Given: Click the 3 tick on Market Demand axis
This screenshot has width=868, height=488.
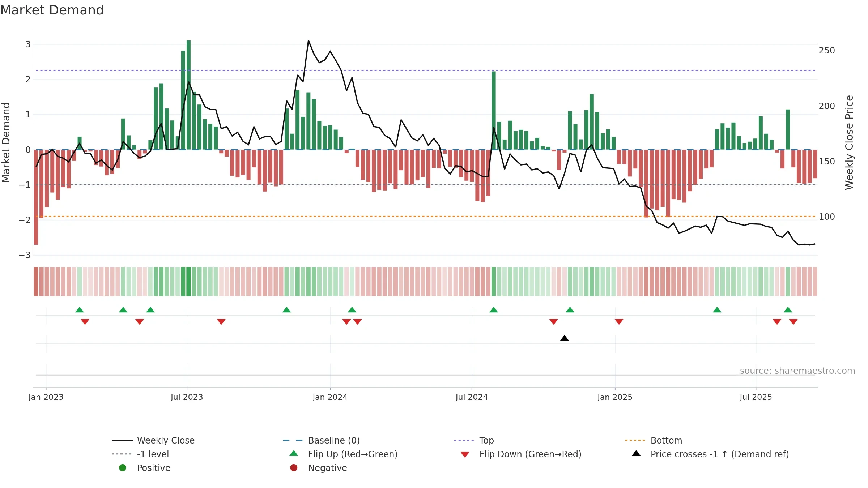Looking at the screenshot, I should click(28, 44).
